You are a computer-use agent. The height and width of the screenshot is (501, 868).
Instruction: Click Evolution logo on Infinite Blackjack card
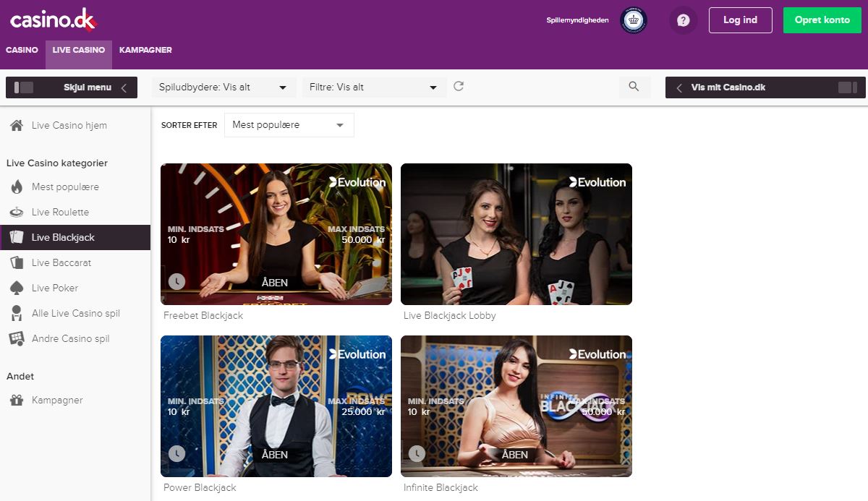[x=597, y=354]
